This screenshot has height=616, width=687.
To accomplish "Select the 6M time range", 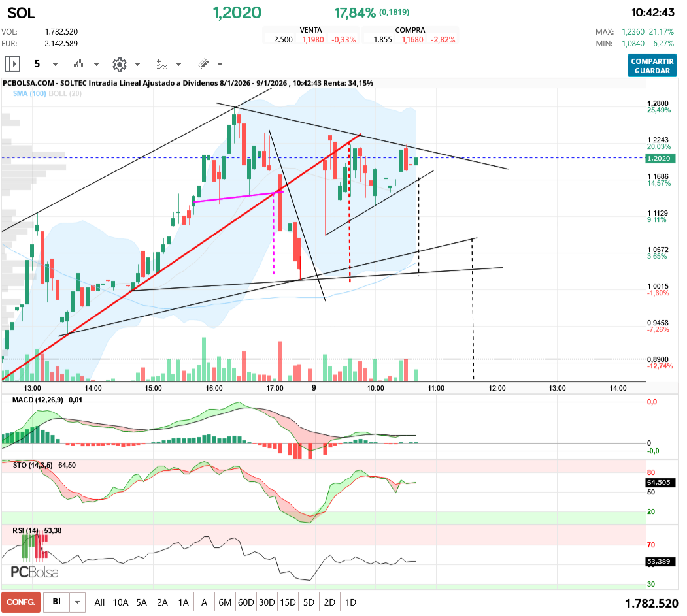I will [225, 602].
